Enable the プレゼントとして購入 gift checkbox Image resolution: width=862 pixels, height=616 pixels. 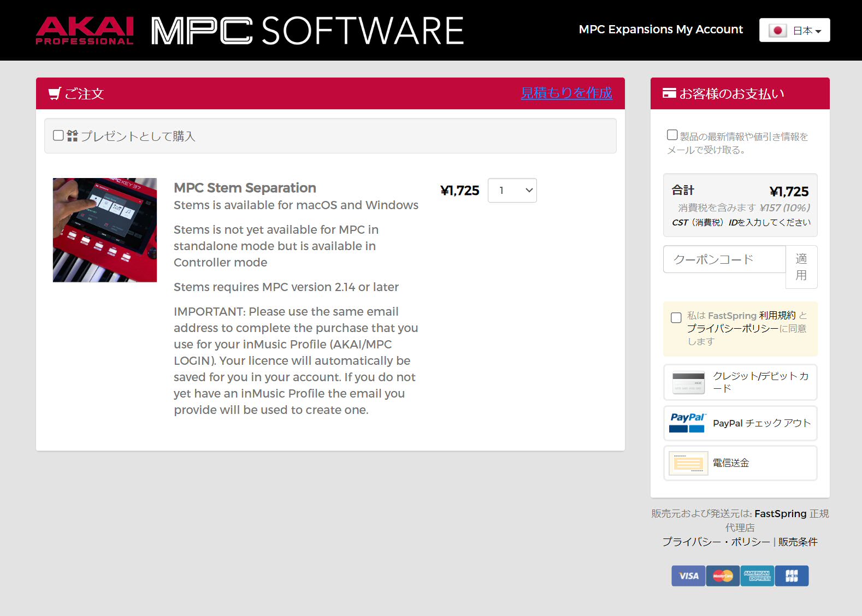[x=58, y=135]
